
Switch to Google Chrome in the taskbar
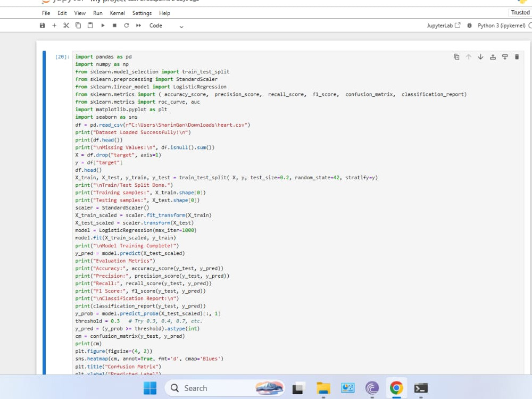(396, 388)
